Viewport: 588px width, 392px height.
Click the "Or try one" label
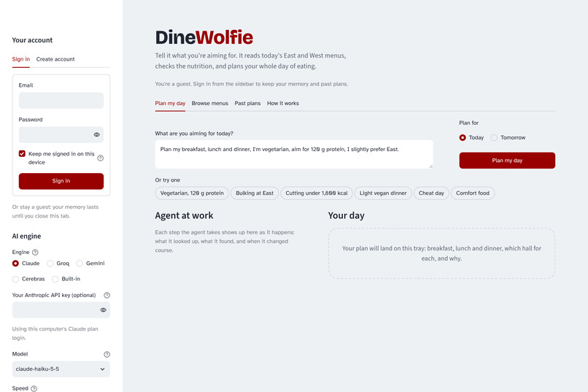(x=168, y=180)
